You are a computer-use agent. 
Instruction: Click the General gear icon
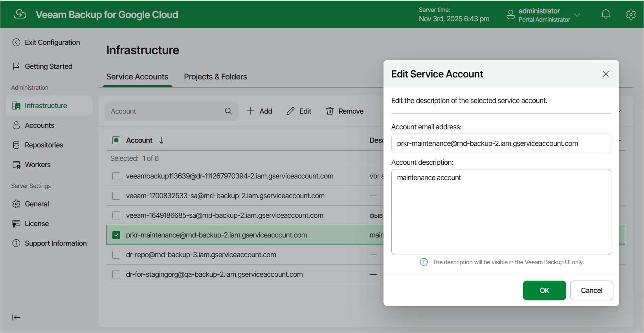click(16, 204)
